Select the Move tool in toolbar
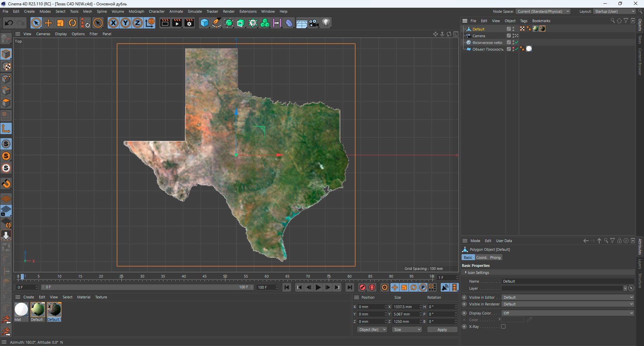The height and width of the screenshot is (346, 644). pos(48,23)
